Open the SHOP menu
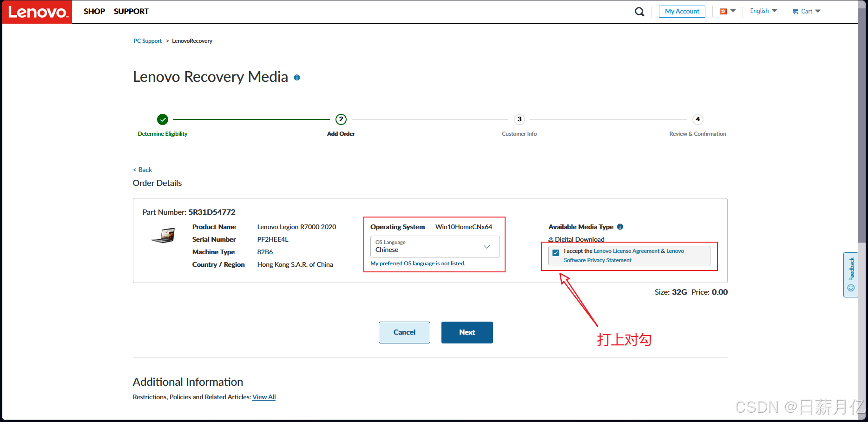Screen dimensions: 868x422 (94, 12)
